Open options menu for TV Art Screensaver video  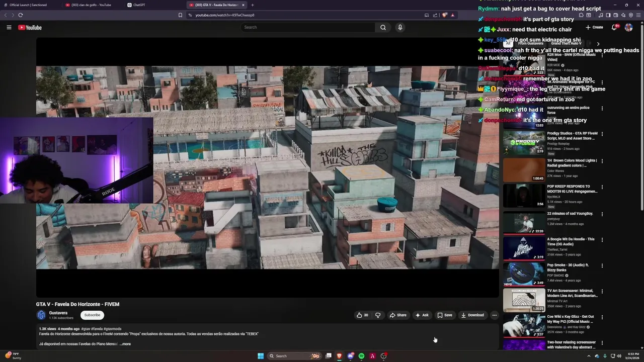pyautogui.click(x=602, y=292)
